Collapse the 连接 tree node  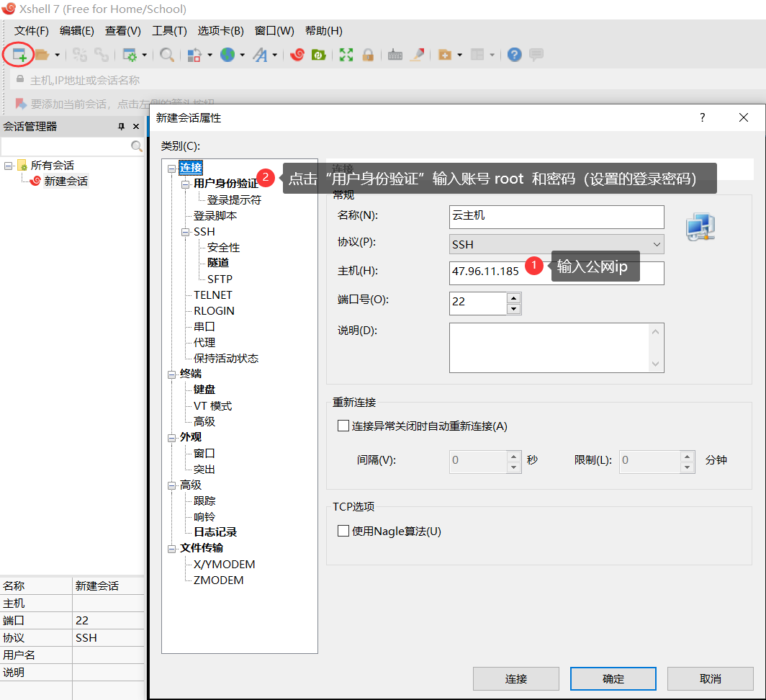171,168
